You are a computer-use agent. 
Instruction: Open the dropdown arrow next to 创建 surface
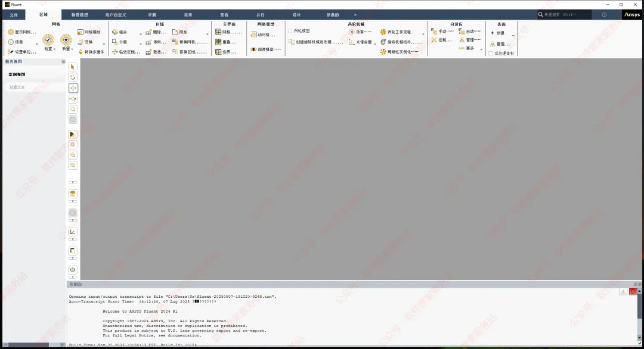513,36
